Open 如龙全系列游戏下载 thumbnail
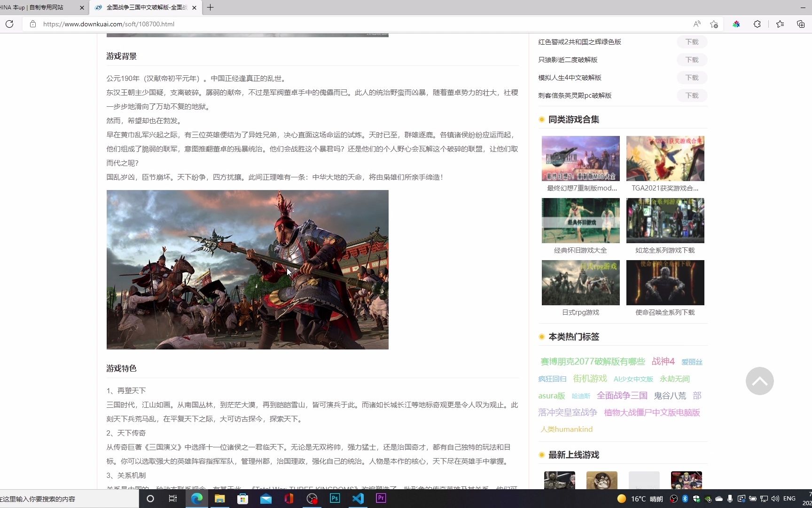812x508 pixels. [665, 221]
